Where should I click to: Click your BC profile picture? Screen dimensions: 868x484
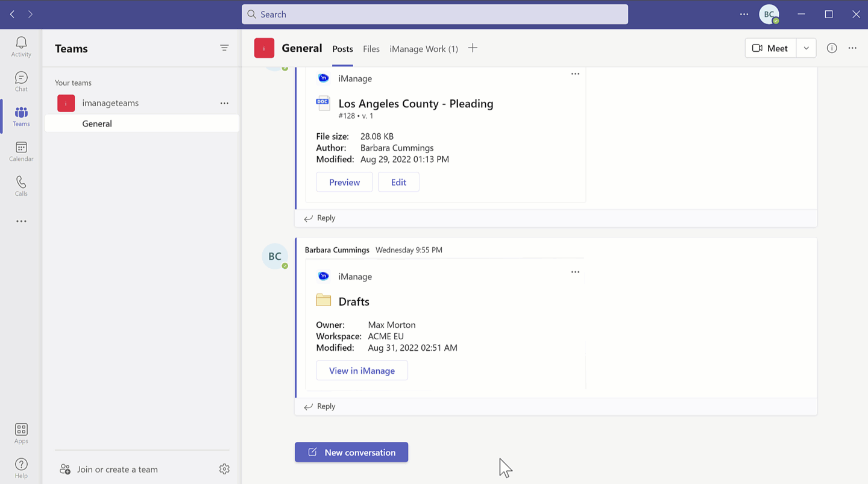(769, 14)
